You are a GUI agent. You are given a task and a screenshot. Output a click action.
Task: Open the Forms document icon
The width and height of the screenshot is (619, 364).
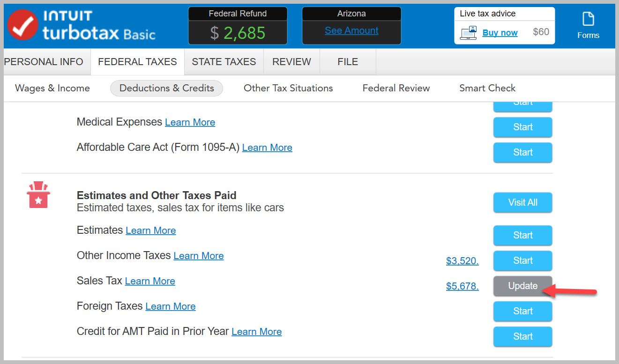click(x=588, y=19)
